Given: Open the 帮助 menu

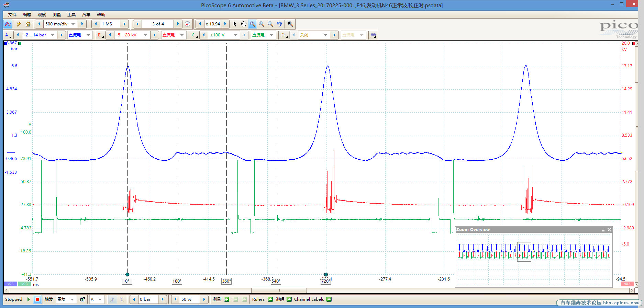Looking at the screenshot, I should click(x=101, y=14).
